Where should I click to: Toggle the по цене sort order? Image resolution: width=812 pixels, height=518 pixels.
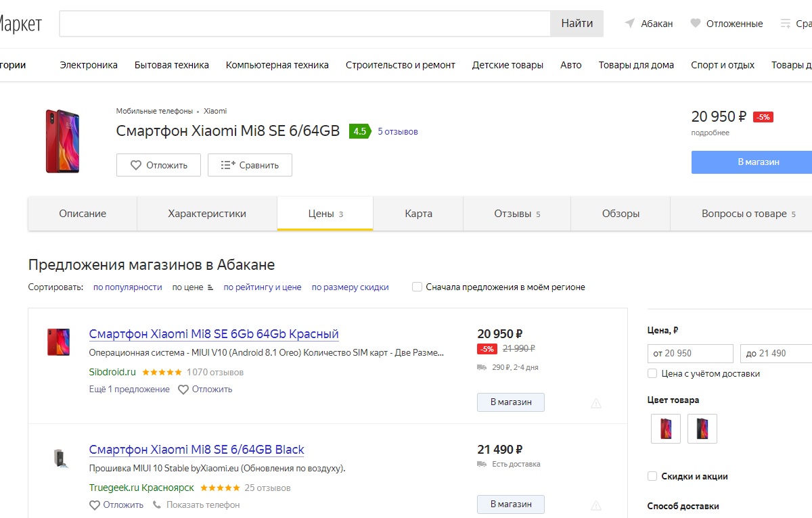[x=193, y=287]
